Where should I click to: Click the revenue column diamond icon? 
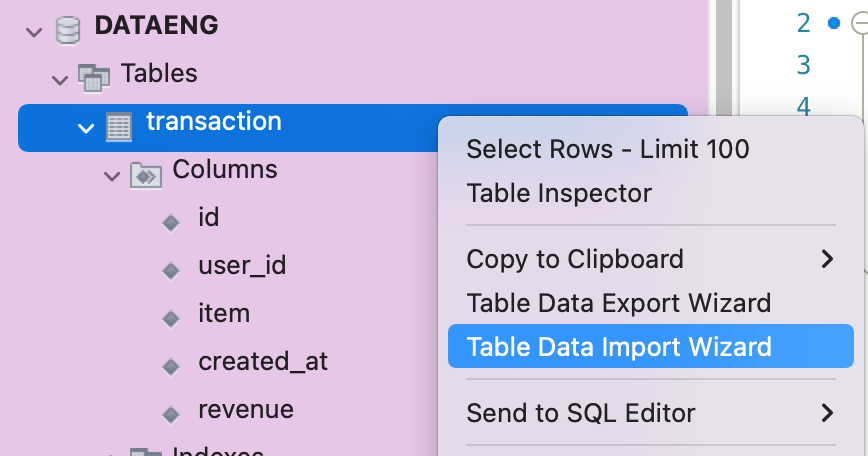coord(172,413)
